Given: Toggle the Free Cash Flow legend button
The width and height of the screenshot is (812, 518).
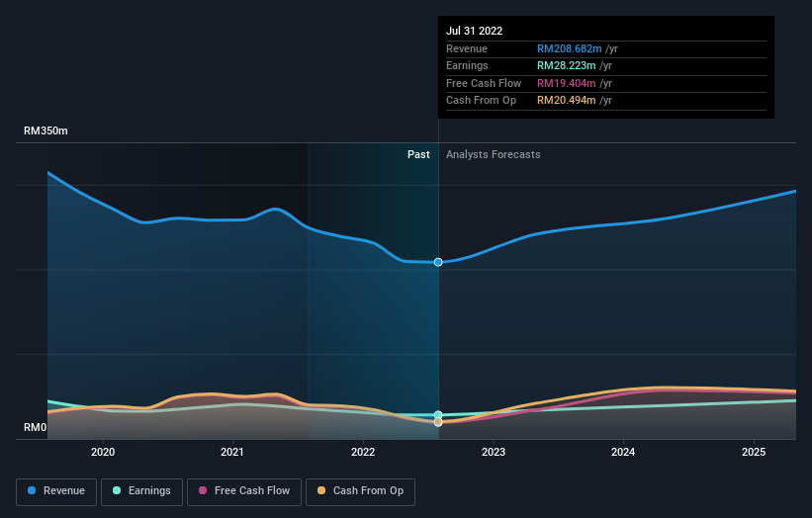Looking at the screenshot, I should coord(244,491).
